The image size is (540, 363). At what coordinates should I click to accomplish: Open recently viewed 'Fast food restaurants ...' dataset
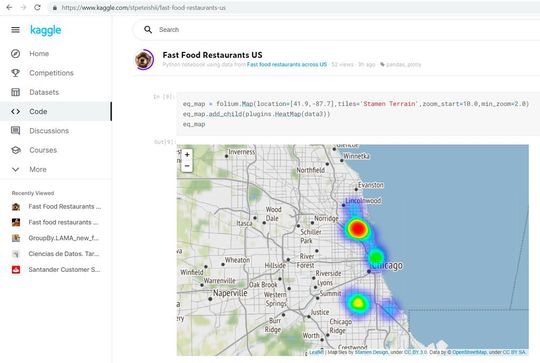coord(63,222)
